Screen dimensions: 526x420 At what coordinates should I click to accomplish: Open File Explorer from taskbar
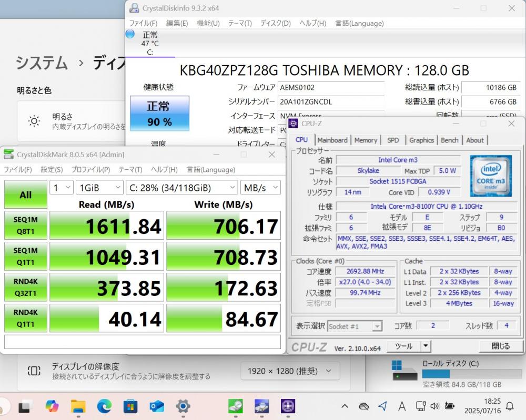pyautogui.click(x=78, y=406)
